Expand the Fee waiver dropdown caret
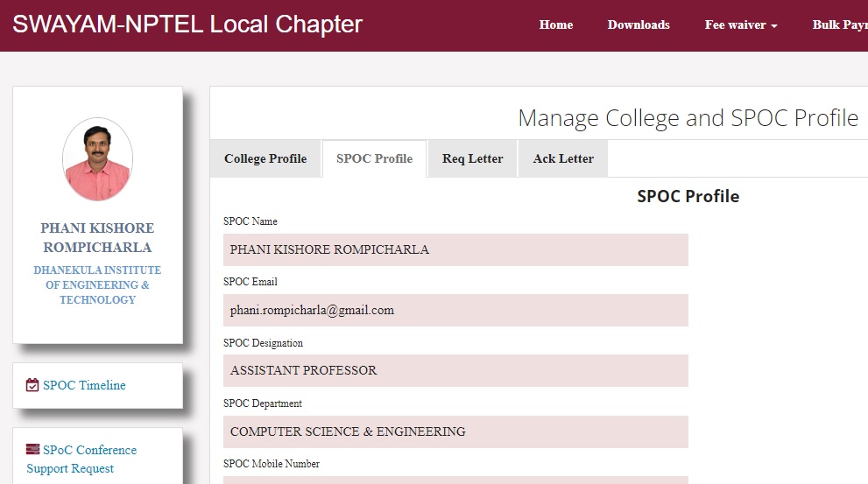Viewport: 868px width, 484px height. click(x=774, y=26)
